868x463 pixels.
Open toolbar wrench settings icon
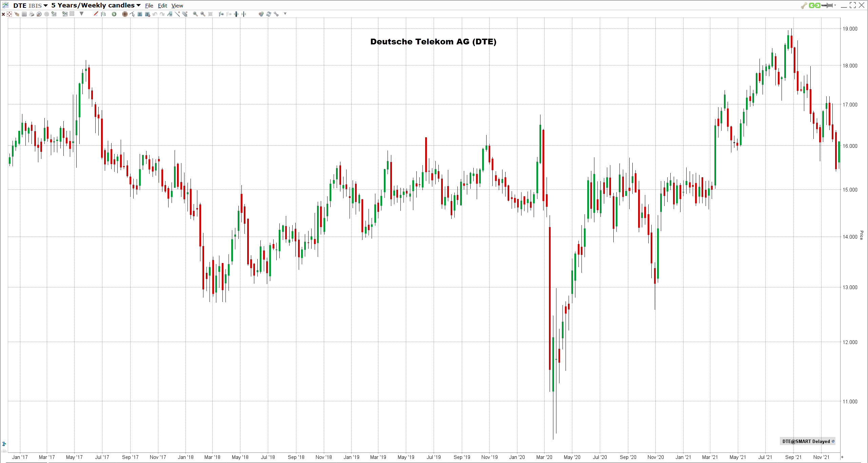pos(276,14)
